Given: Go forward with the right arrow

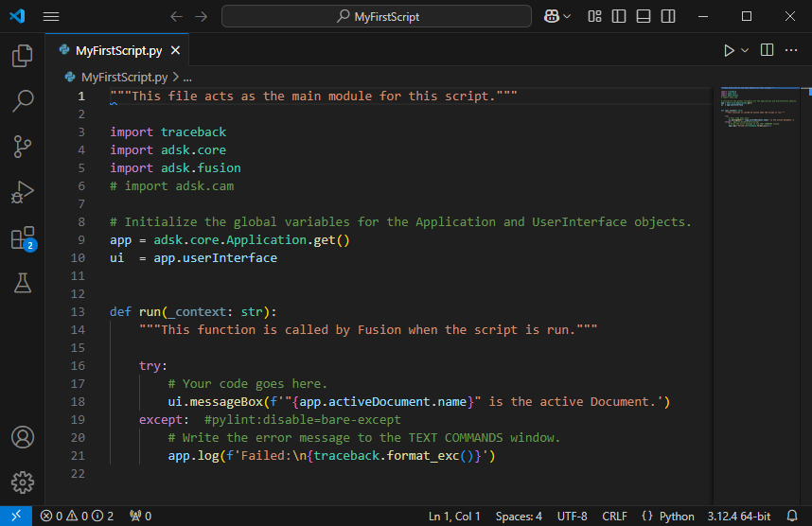Looking at the screenshot, I should click(x=201, y=17).
